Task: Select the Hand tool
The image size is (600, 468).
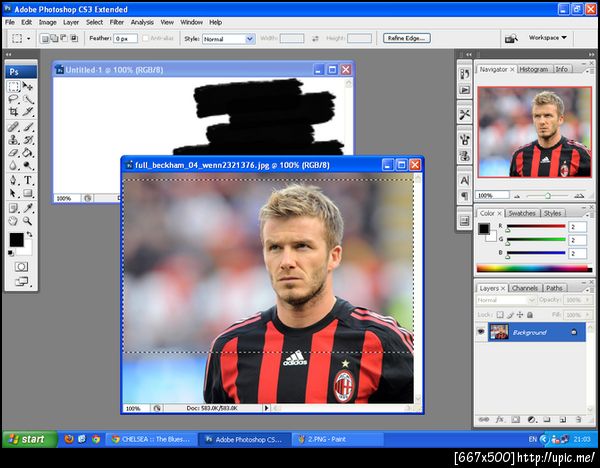Action: (x=14, y=221)
